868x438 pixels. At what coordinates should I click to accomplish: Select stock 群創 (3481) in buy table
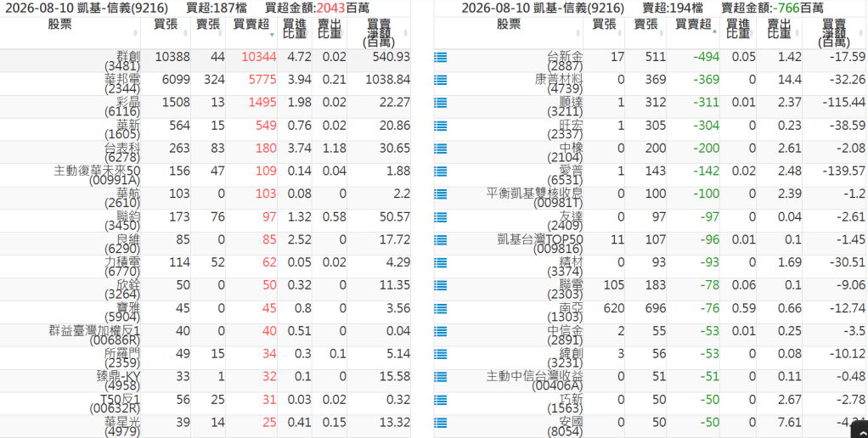tap(122, 61)
